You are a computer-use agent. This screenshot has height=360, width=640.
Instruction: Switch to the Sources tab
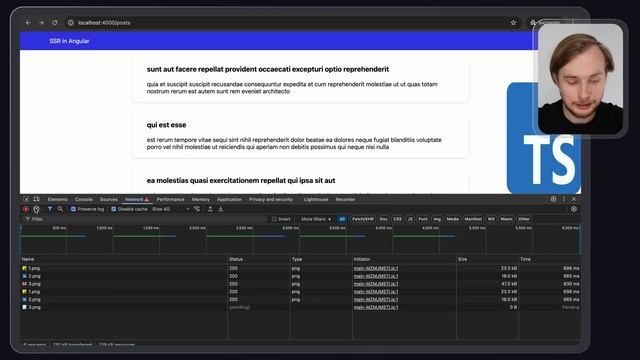click(109, 199)
